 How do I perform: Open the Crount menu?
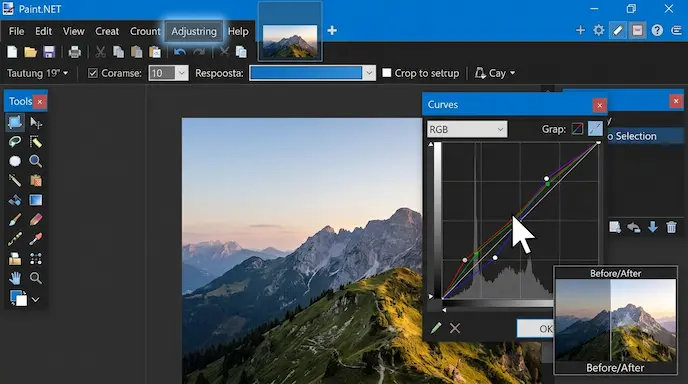pos(145,32)
